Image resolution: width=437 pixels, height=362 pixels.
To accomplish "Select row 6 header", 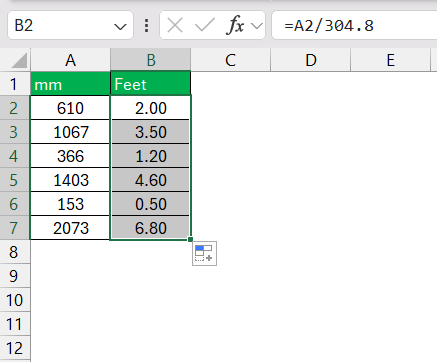I will pos(15,204).
